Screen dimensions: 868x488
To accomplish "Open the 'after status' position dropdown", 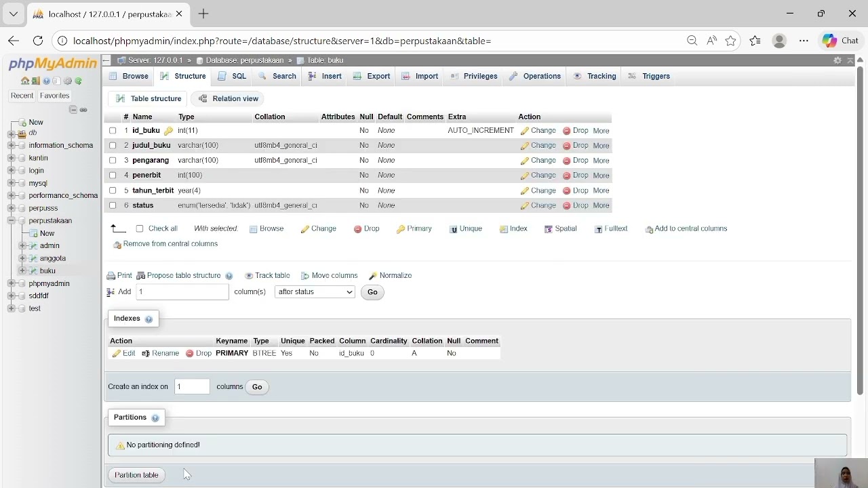I will 315,292.
